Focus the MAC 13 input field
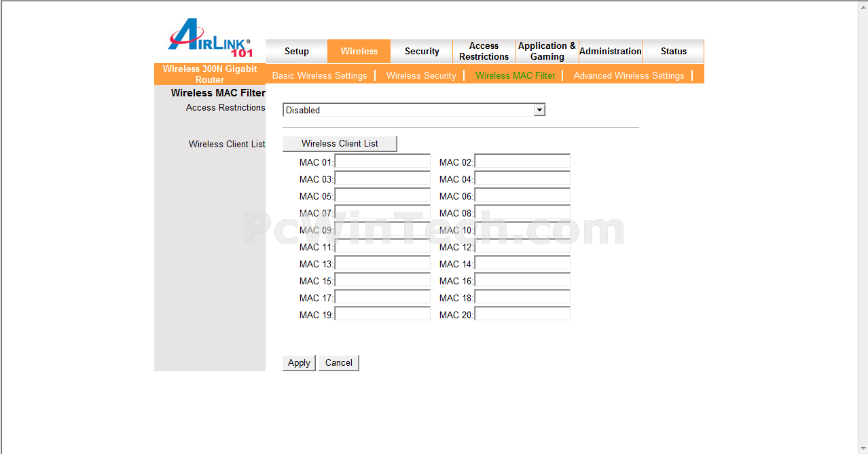This screenshot has height=454, width=868. tap(382, 263)
